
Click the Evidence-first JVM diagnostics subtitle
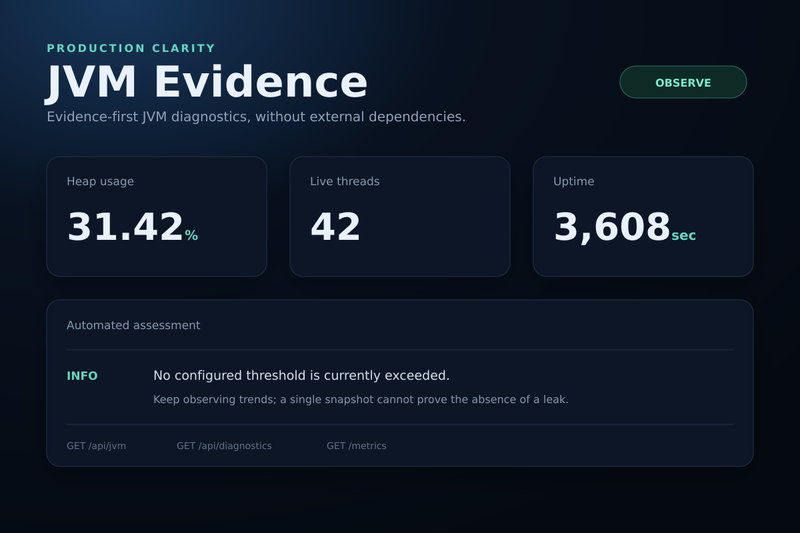(x=256, y=117)
